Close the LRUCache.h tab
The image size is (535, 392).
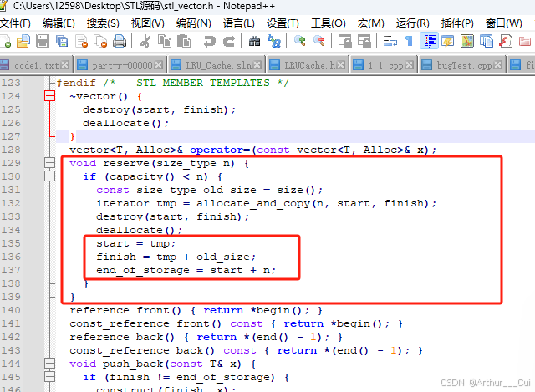tap(340, 65)
